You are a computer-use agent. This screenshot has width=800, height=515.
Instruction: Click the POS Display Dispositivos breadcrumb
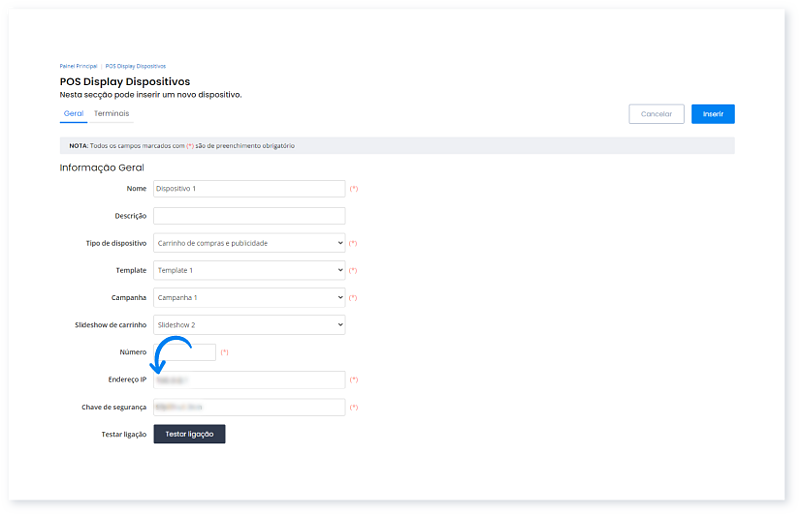coord(135,66)
